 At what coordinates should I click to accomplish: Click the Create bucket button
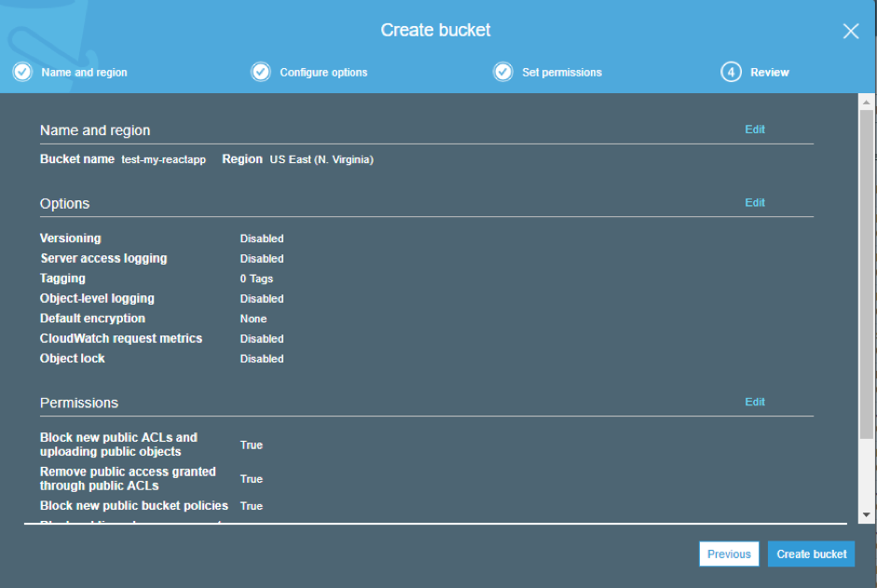tap(811, 554)
